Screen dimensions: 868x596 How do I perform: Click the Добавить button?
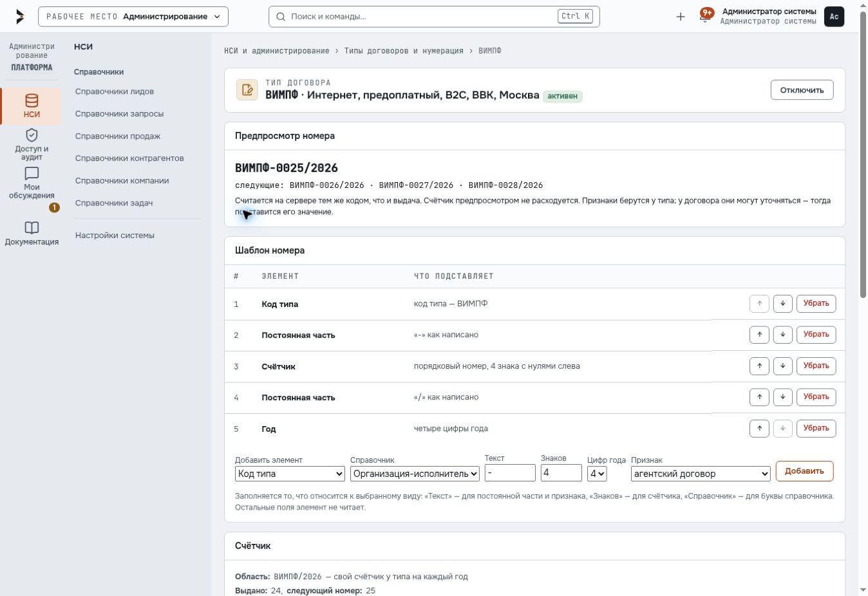[x=804, y=471]
